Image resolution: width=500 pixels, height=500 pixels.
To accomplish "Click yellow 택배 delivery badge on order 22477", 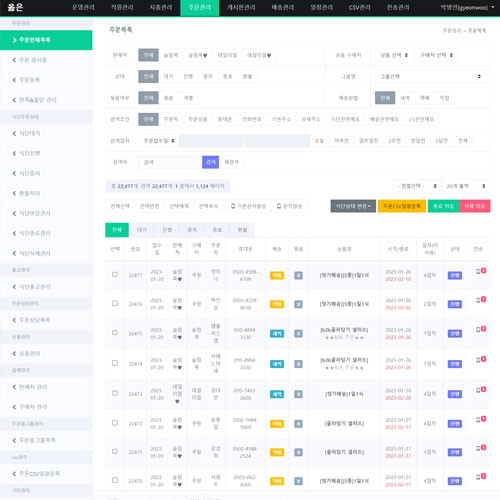I will pyautogui.click(x=277, y=275).
